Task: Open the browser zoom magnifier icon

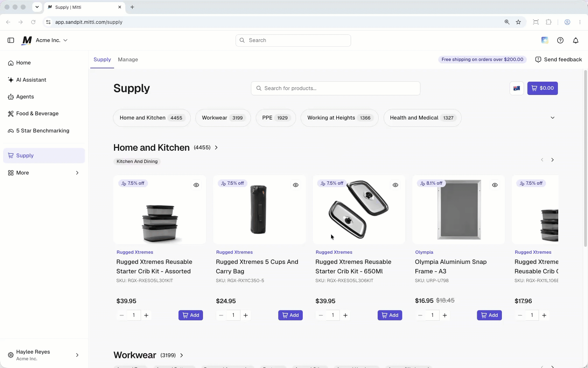Action: (x=507, y=22)
